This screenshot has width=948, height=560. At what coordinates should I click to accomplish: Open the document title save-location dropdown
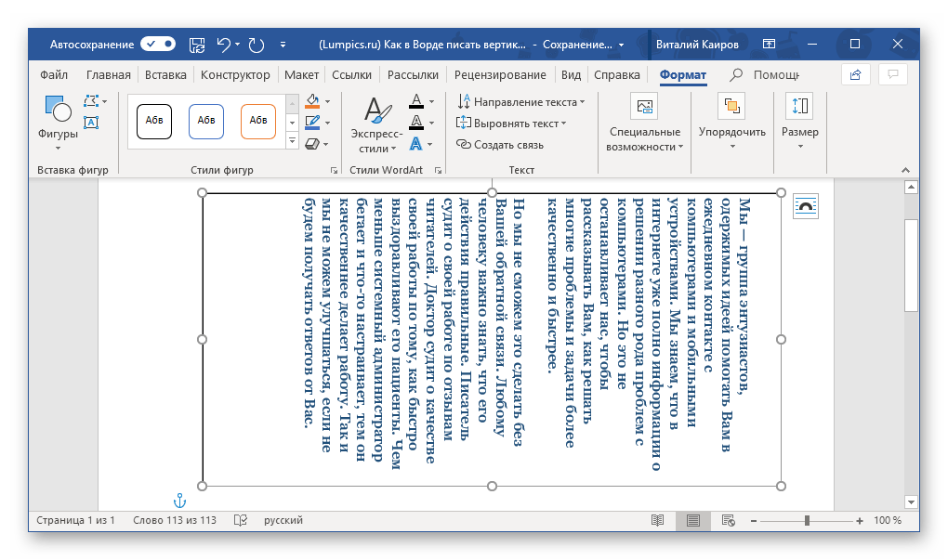(x=621, y=46)
